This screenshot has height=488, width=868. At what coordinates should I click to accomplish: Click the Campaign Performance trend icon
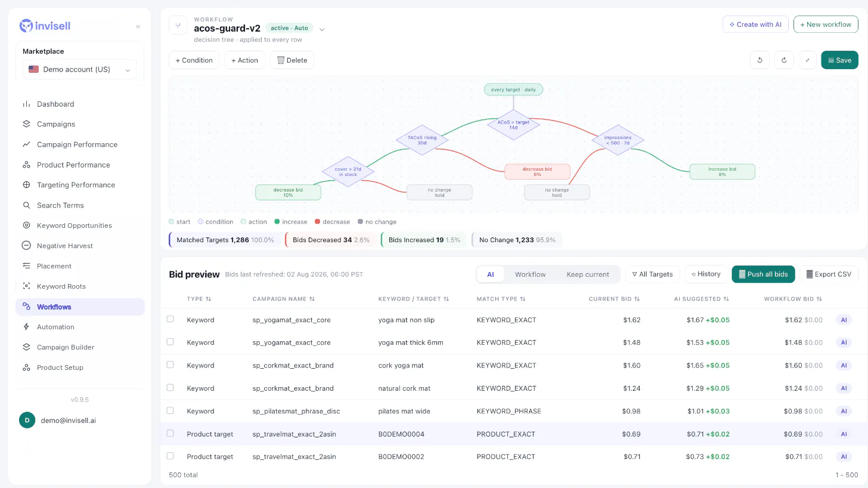pyautogui.click(x=26, y=144)
